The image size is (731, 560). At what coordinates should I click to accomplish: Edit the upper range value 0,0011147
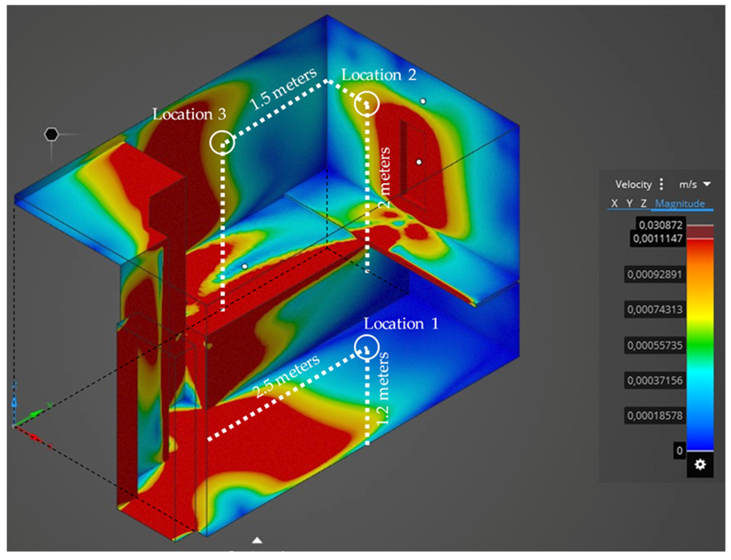coord(657,238)
